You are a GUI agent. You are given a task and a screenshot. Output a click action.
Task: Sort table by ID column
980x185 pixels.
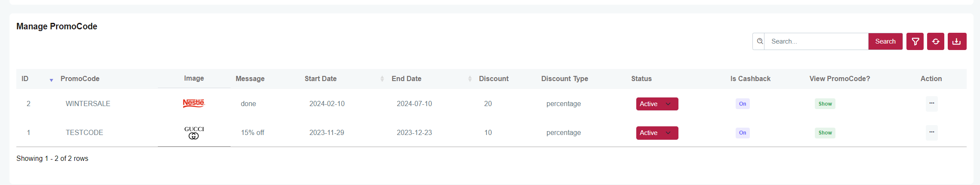point(25,79)
